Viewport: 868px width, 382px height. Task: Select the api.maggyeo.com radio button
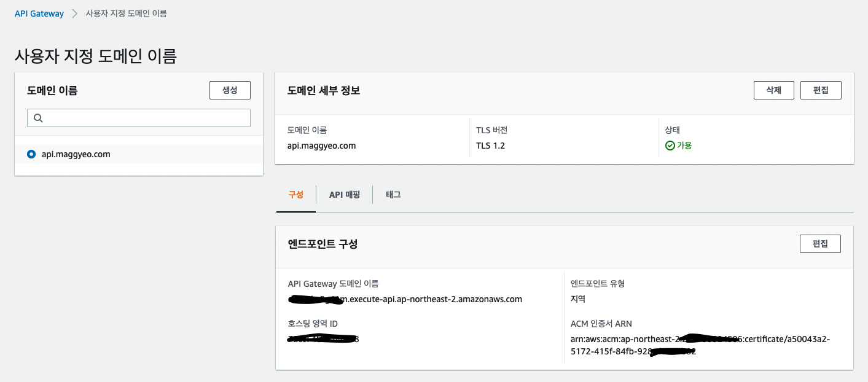coord(31,155)
